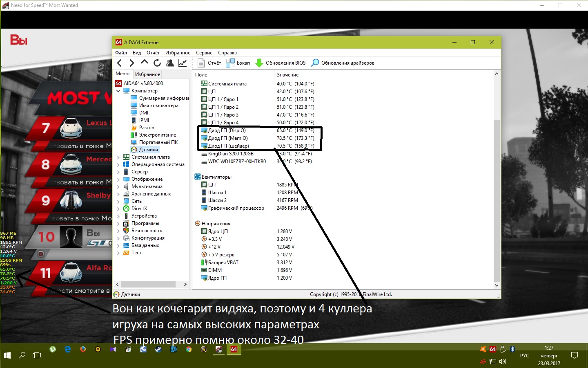The width and height of the screenshot is (588, 368).
Task: Expand the Системная плата tree node
Action: pos(118,157)
